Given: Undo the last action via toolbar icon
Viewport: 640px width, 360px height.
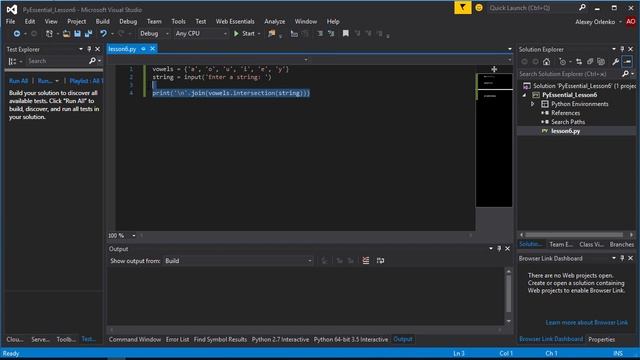Looking at the screenshot, I should click(x=103, y=33).
